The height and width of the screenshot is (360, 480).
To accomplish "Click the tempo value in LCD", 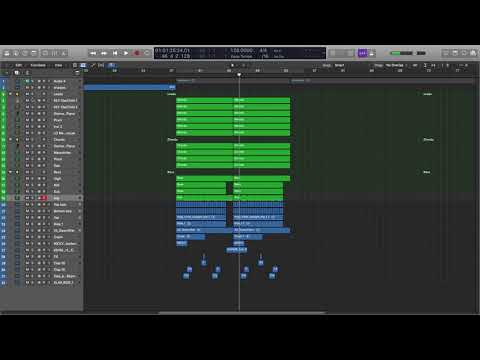I will [241, 50].
